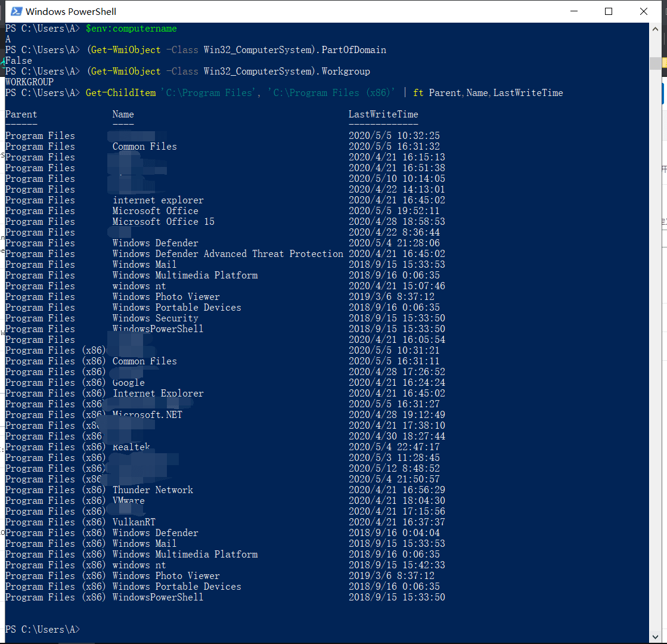Screen dimensions: 667x644
Task: Click the WORKGROUP output text
Action: (x=29, y=82)
